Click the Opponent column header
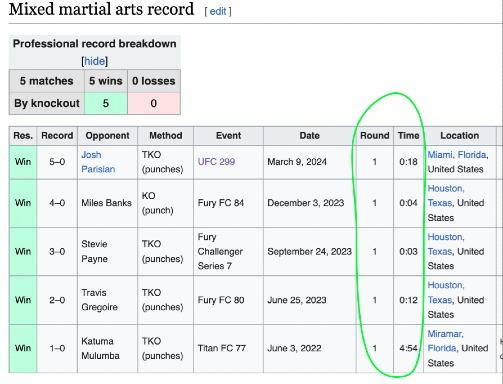The width and height of the screenshot is (503, 384). [x=107, y=136]
